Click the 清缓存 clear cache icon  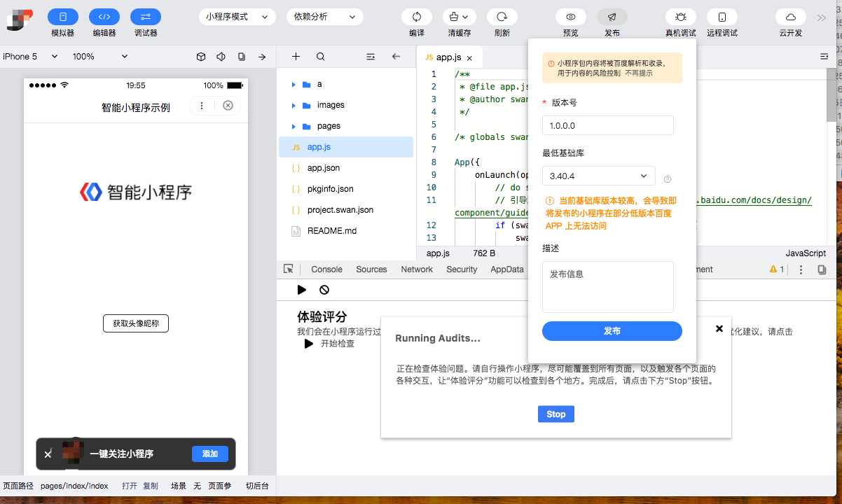(460, 17)
